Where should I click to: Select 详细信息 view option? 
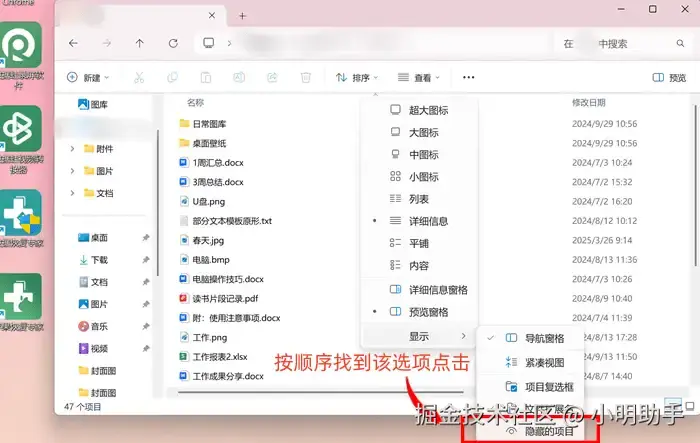[x=419, y=221]
